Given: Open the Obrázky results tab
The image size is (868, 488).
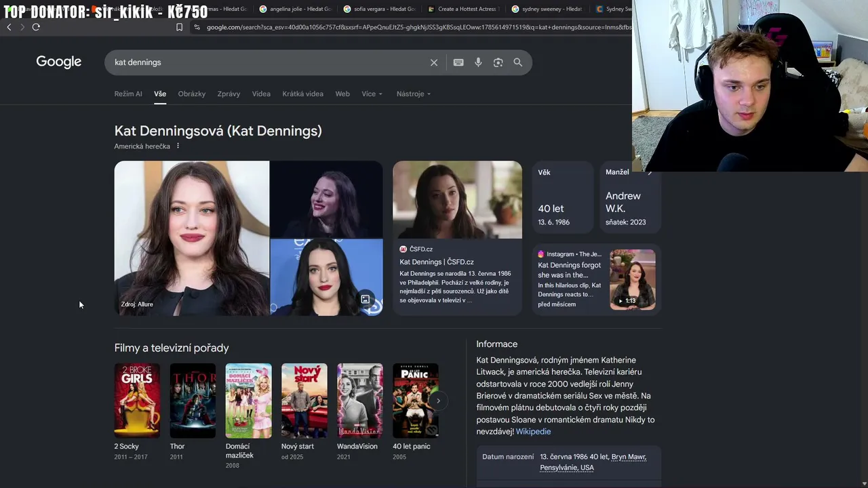Looking at the screenshot, I should pos(192,94).
